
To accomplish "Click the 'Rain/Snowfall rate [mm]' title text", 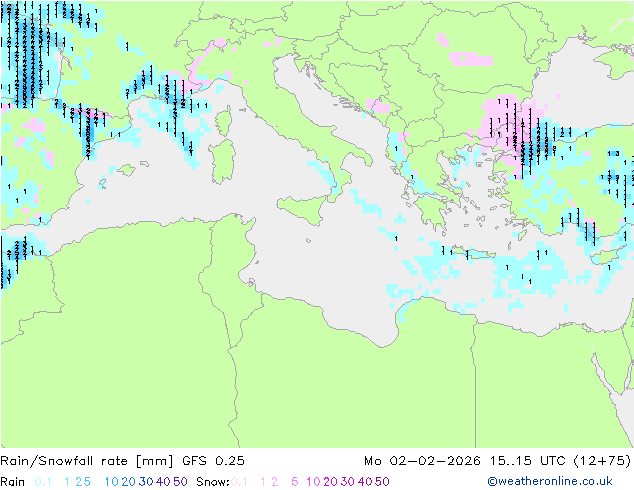I will point(87,461).
